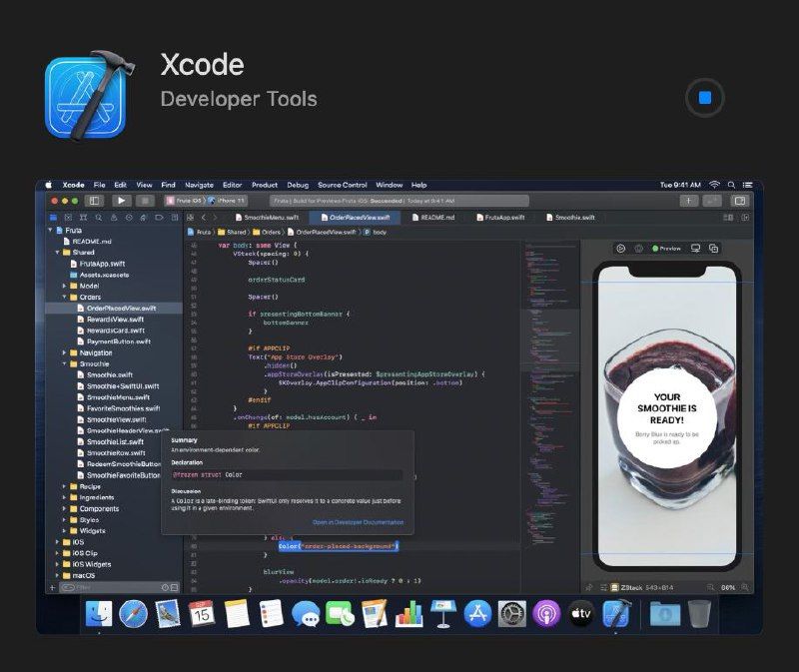Screen dimensions: 799x672
Task: Select the project navigator folder icon
Action: coord(53,218)
